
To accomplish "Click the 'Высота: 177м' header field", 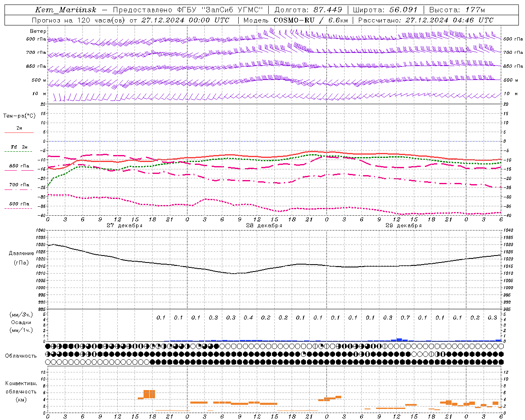I will (x=457, y=10).
